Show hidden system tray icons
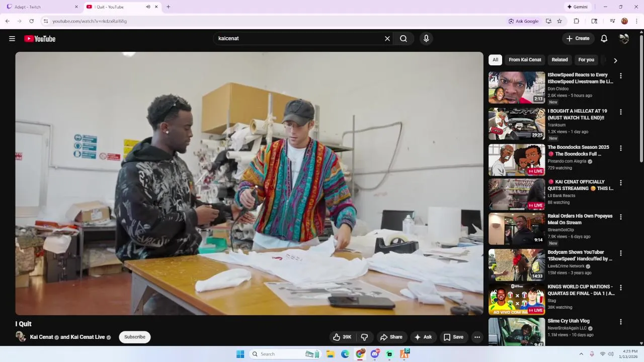The width and height of the screenshot is (644, 362). 581,354
